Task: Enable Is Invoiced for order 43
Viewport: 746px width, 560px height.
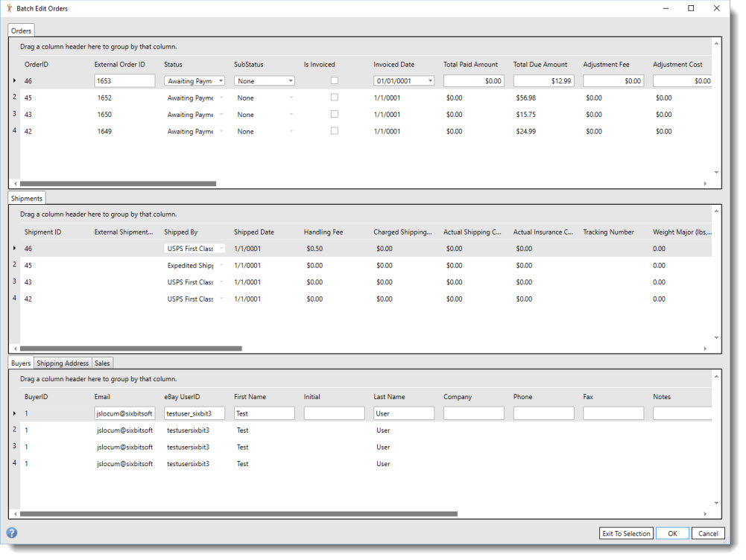Action: [334, 115]
